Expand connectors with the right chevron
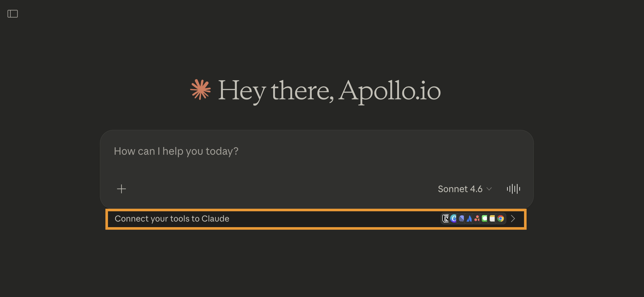The image size is (644, 297). click(513, 219)
